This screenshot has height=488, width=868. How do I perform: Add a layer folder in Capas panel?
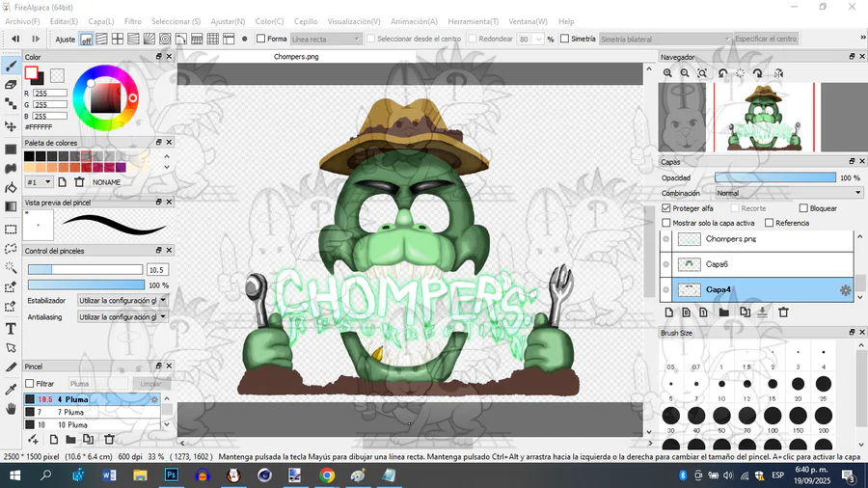click(723, 312)
